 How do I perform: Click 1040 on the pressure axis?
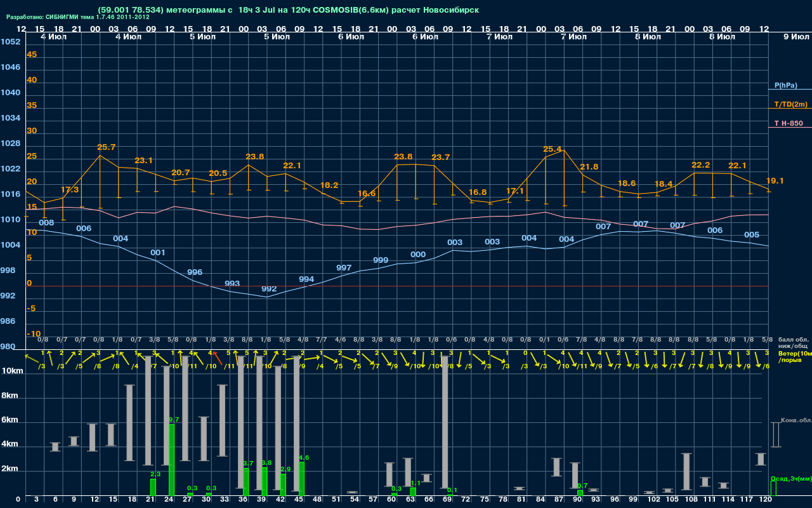click(x=11, y=93)
